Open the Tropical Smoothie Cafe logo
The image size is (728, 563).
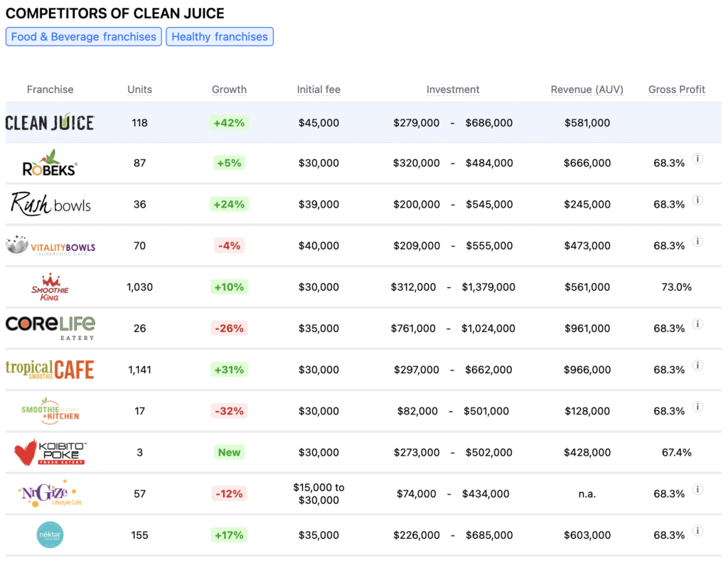(x=50, y=370)
